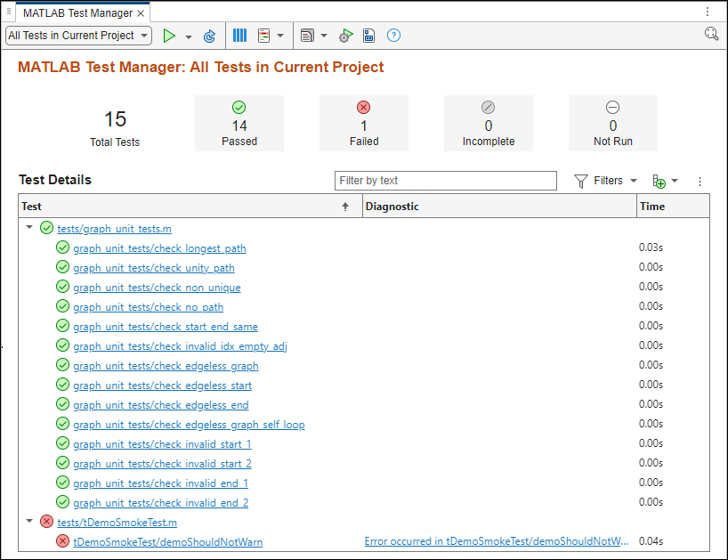The width and height of the screenshot is (728, 560).
Task: Open the tests/tDemoSmokeTest.m link
Action: 117,523
